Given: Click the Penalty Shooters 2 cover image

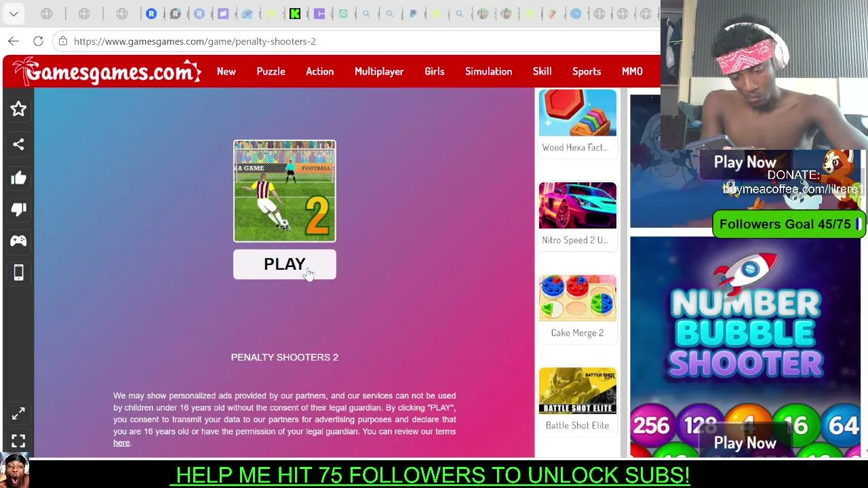Looking at the screenshot, I should [285, 191].
